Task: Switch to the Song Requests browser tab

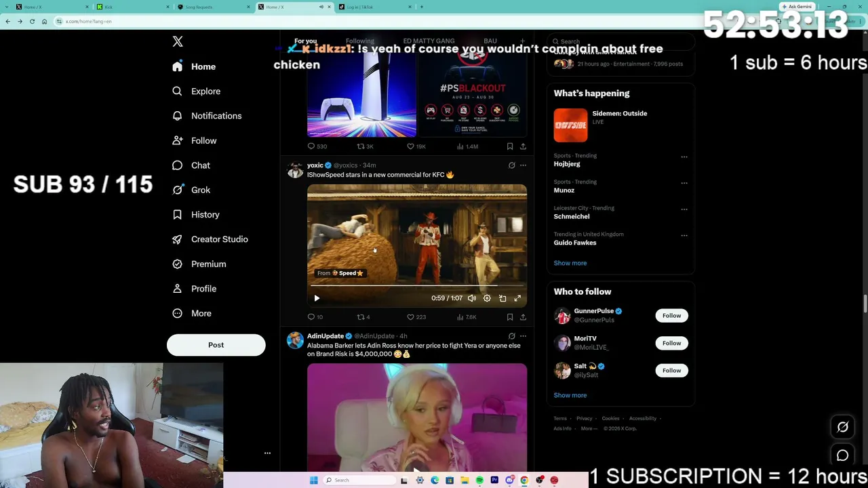Action: 213,7
